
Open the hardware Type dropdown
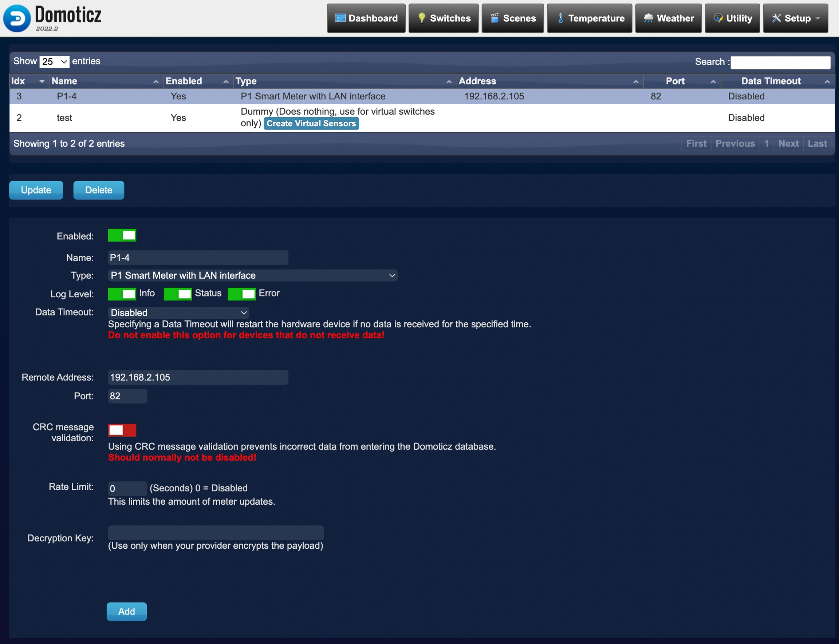point(252,275)
